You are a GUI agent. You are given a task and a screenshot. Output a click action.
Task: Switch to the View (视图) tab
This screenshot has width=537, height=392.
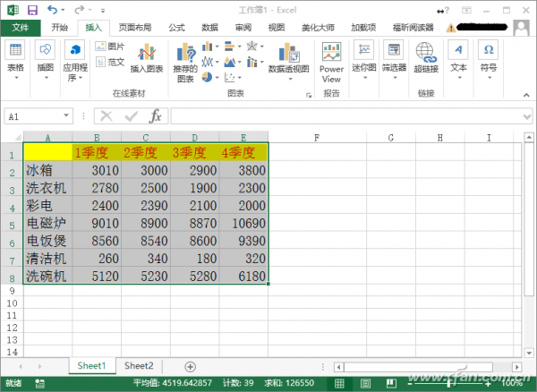pyautogui.click(x=277, y=28)
